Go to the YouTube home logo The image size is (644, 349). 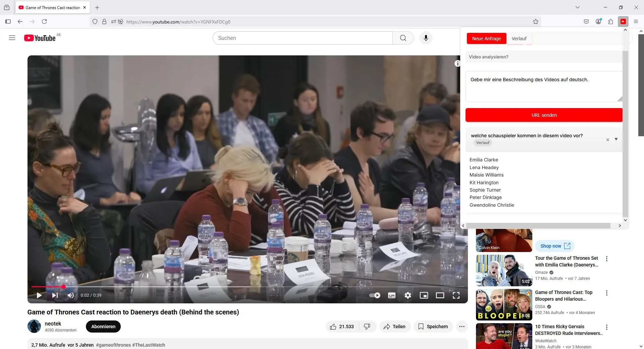[x=40, y=38]
